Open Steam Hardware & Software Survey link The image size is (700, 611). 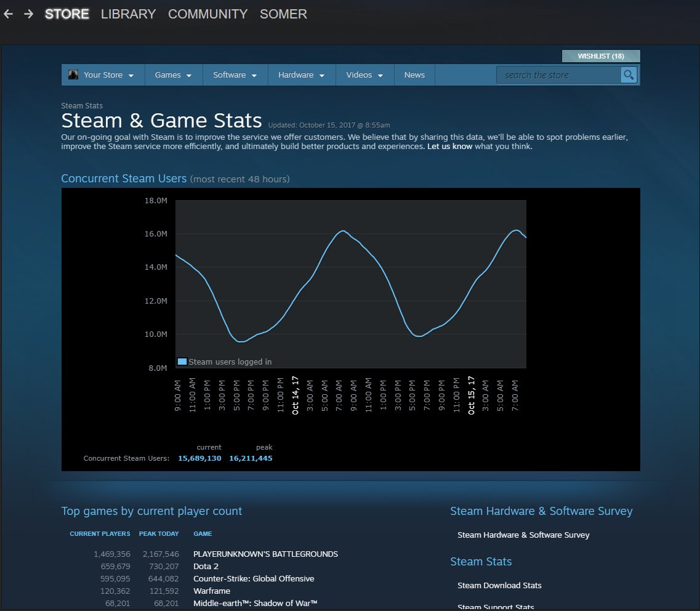pyautogui.click(x=523, y=535)
